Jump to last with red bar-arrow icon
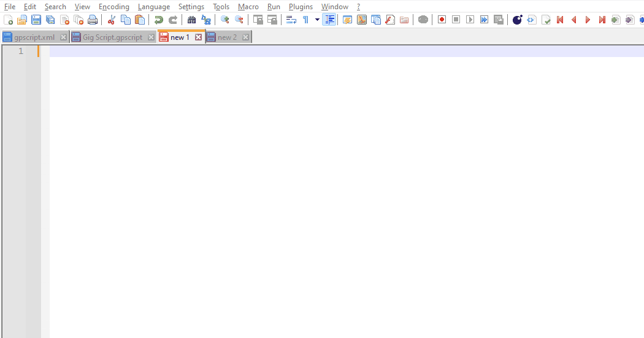This screenshot has width=644, height=338. (x=602, y=20)
